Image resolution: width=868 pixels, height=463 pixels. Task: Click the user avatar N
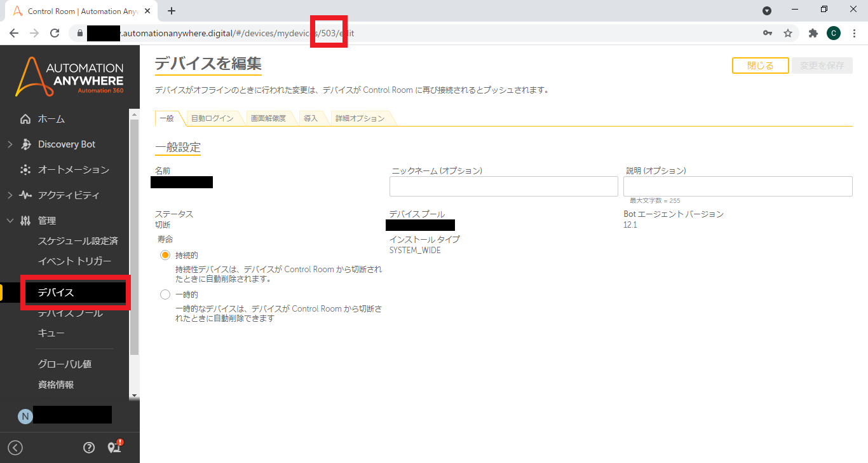25,417
